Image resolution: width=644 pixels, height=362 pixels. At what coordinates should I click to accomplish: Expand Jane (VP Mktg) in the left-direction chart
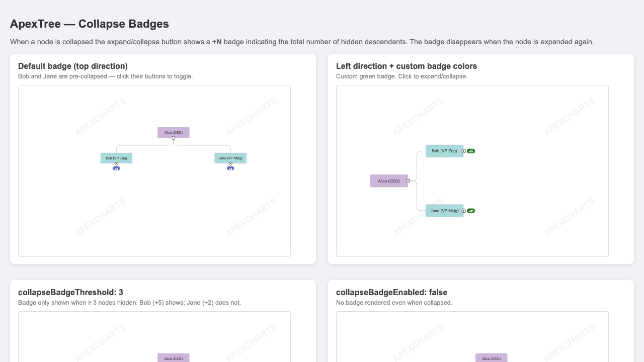tap(464, 211)
